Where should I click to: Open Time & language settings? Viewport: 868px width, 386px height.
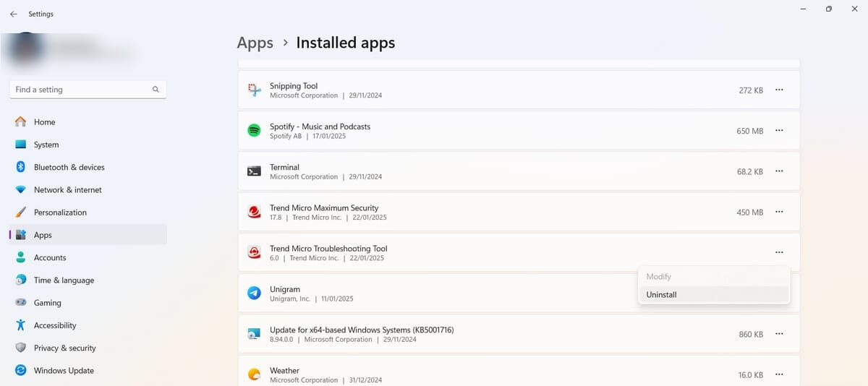click(x=88, y=280)
